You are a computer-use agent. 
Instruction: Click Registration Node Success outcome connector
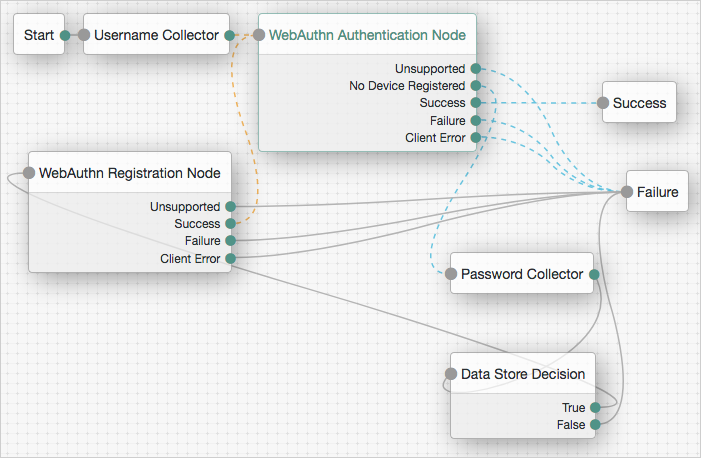231,223
